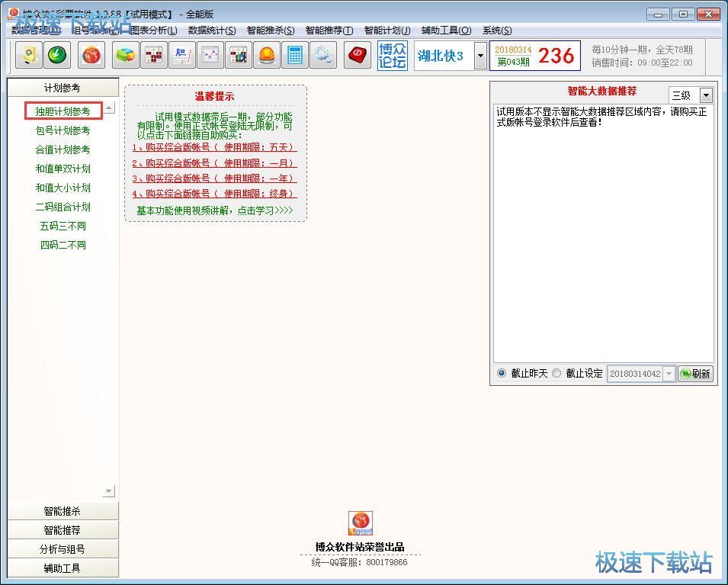Expand the 分析与组号 sidebar section
The image size is (728, 585).
click(63, 549)
